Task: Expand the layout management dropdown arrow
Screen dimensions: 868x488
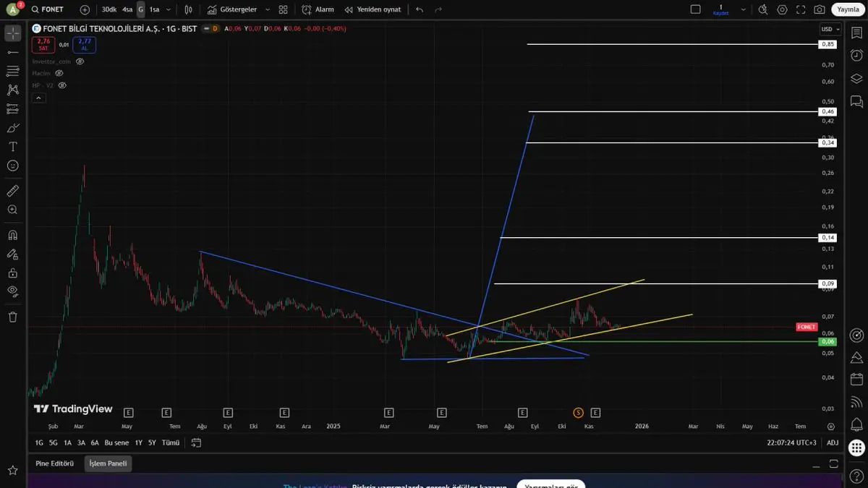Action: pyautogui.click(x=743, y=9)
